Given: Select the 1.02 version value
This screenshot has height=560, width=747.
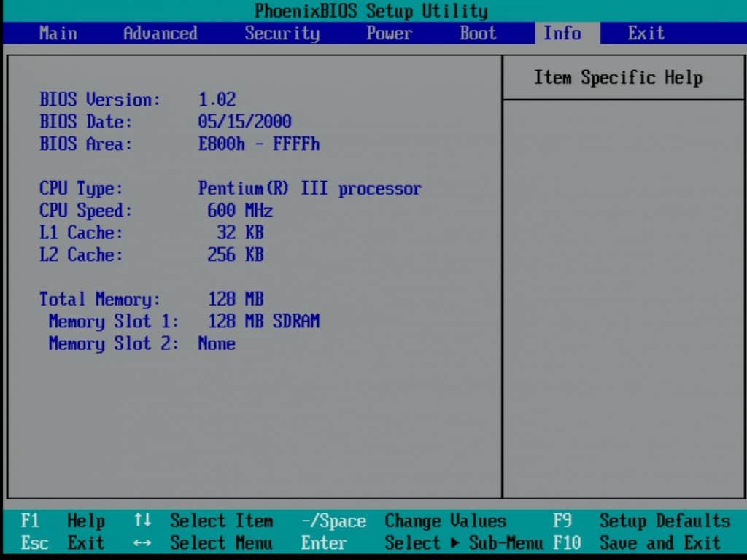Looking at the screenshot, I should 217,99.
